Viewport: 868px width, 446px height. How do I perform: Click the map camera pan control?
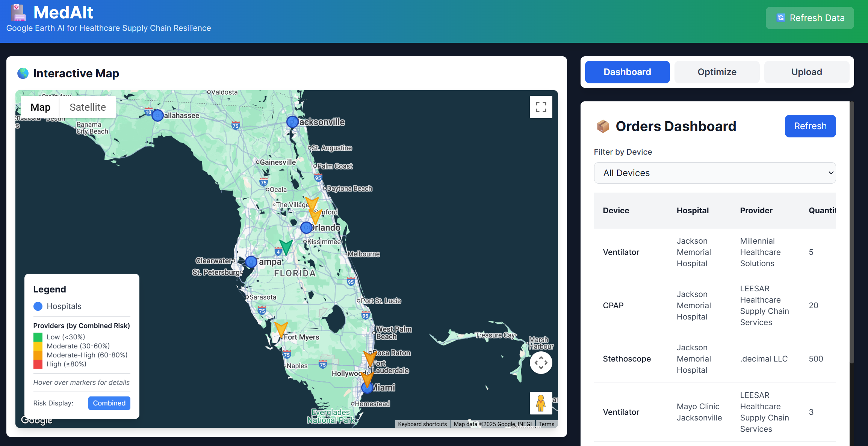click(541, 363)
